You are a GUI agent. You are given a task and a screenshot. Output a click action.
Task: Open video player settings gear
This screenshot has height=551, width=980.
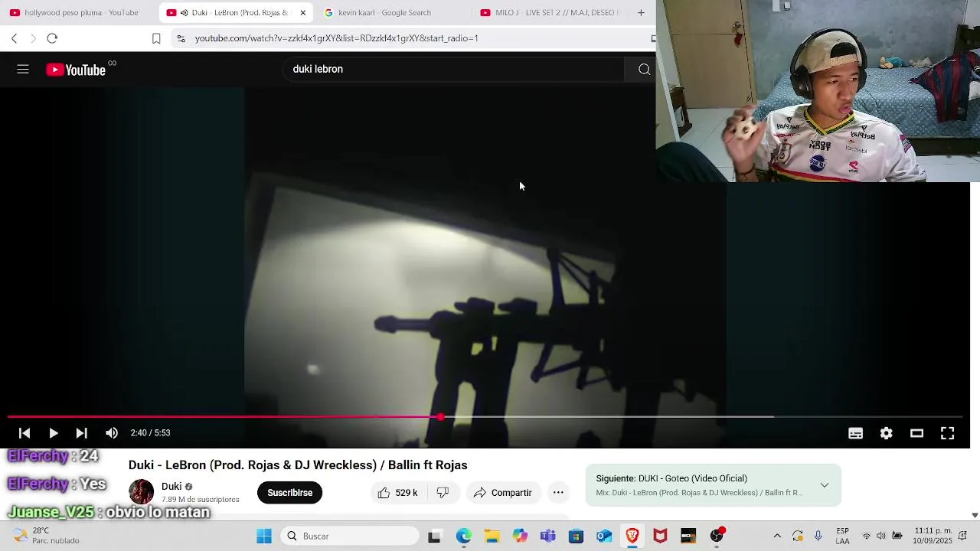[887, 433]
